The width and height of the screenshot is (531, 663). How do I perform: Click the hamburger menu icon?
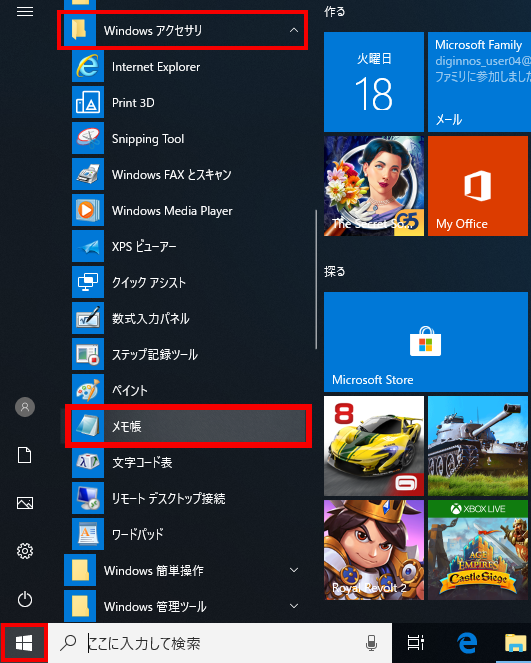click(x=25, y=11)
